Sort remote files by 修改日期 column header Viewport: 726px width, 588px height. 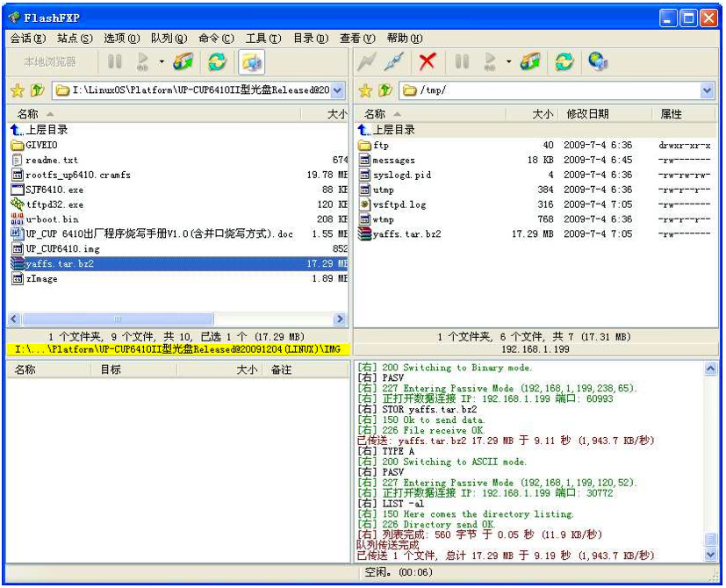coord(605,114)
